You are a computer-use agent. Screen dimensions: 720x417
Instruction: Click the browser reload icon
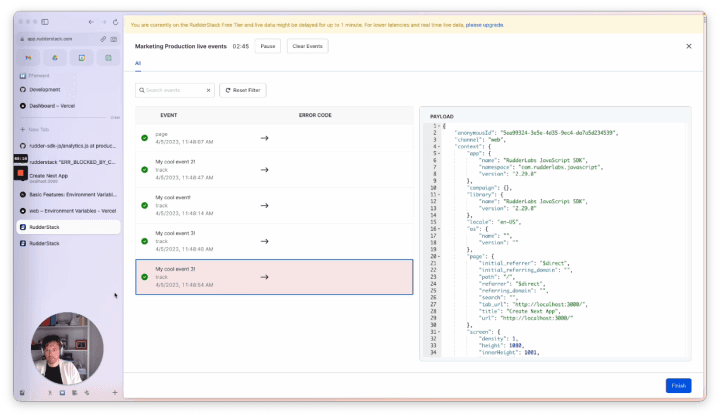116,21
